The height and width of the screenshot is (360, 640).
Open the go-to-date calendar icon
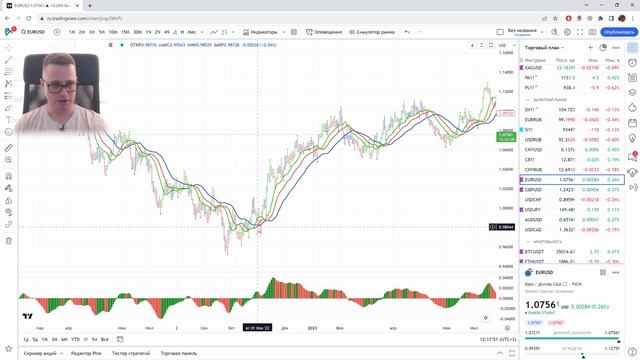tap(120, 339)
